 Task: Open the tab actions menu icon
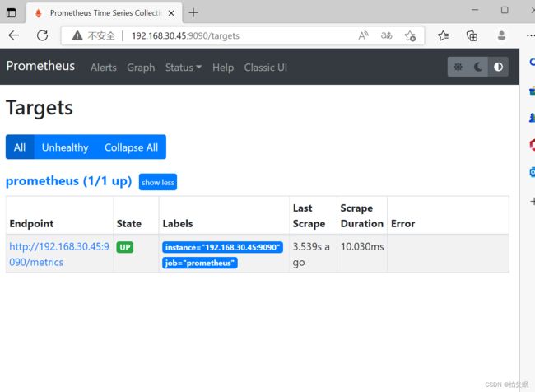[12, 12]
